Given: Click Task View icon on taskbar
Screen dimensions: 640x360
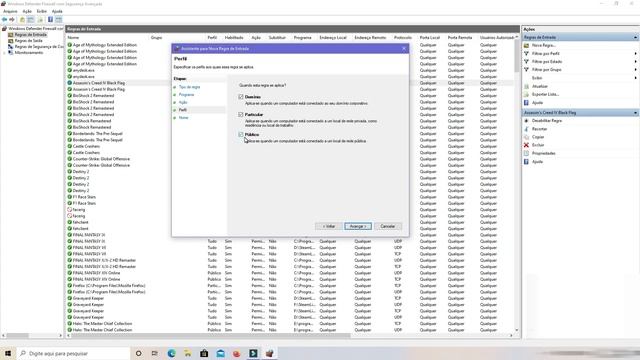Looking at the screenshot, I should (154, 353).
